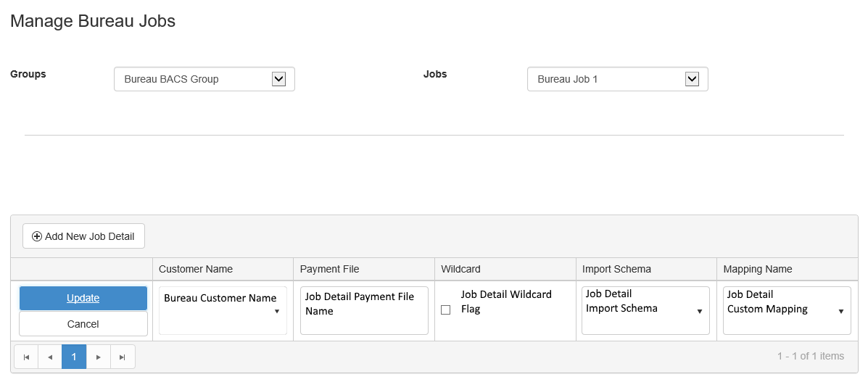Open Bureau Customer Name dropdown
The height and width of the screenshot is (382, 868).
point(276,311)
